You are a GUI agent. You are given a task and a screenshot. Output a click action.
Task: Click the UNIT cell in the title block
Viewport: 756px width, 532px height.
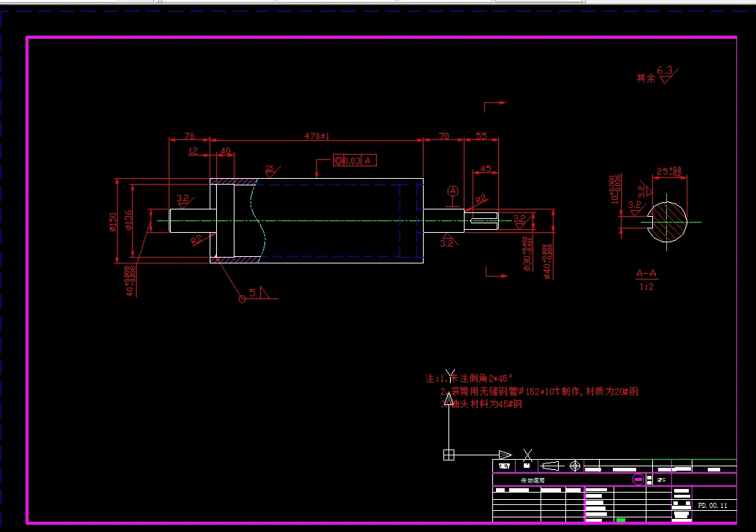504,466
